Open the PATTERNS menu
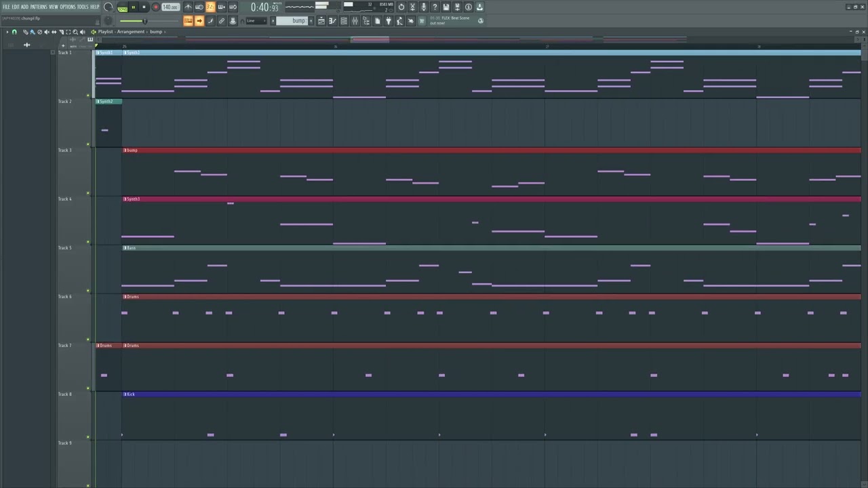This screenshot has height=488, width=868. coord(39,7)
